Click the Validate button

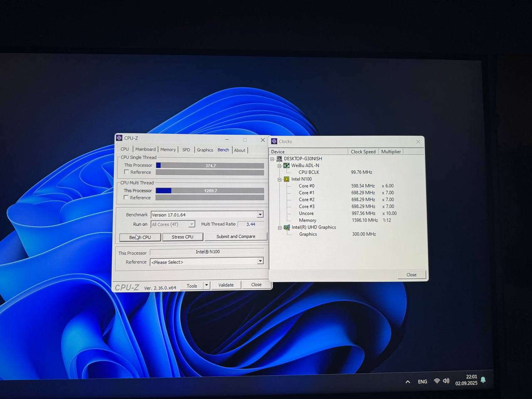226,285
